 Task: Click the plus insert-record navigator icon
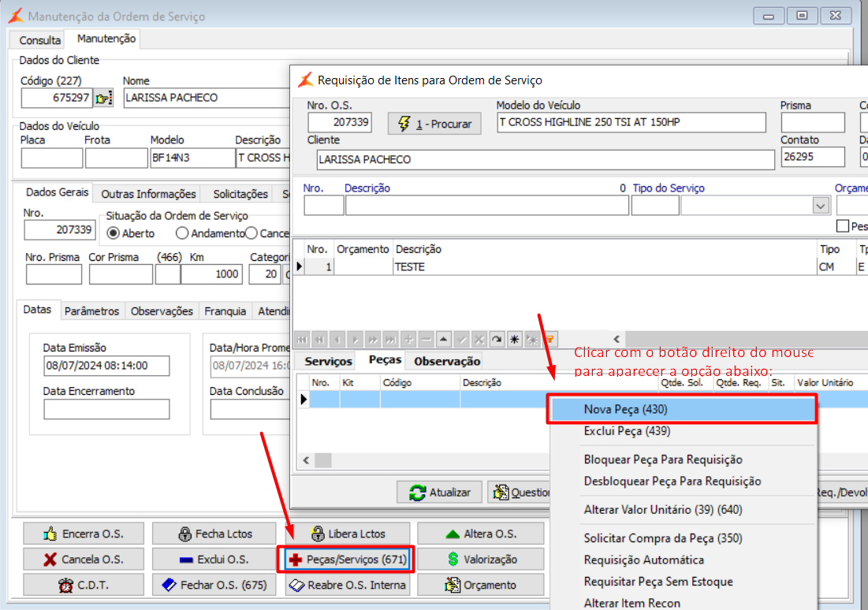(408, 340)
